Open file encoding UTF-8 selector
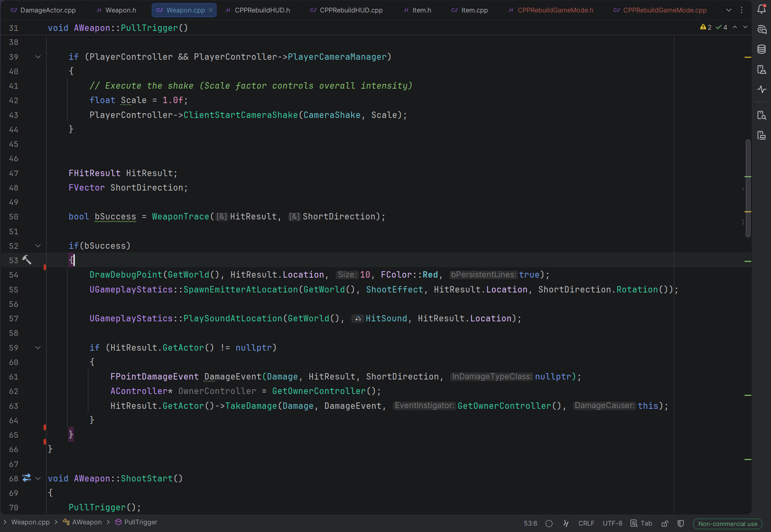This screenshot has width=771, height=532. click(612, 524)
